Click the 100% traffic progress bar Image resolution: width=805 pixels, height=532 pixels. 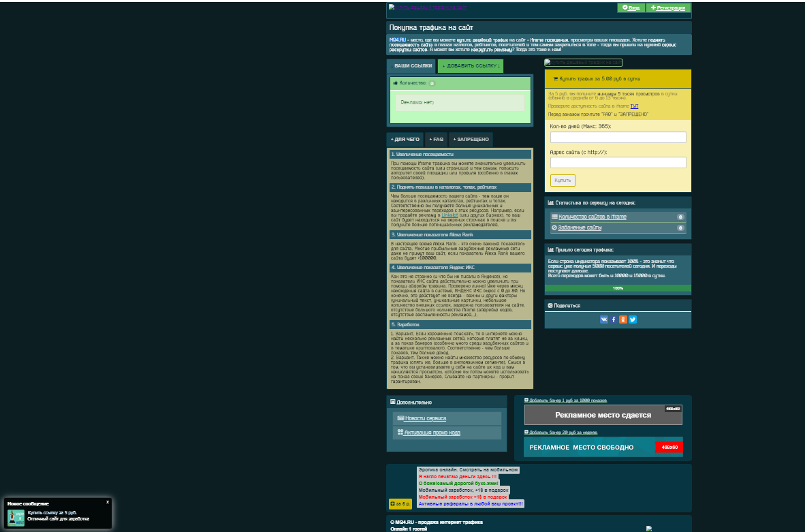tap(618, 288)
